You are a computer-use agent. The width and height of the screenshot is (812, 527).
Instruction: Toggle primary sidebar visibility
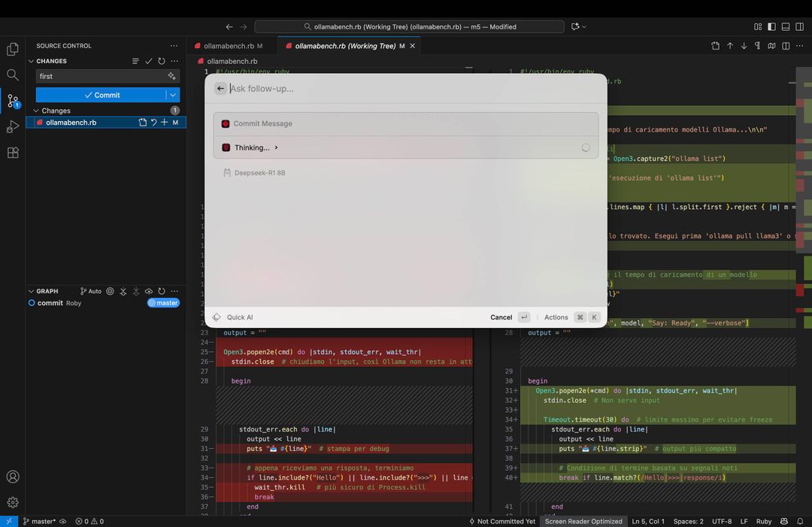tap(771, 26)
